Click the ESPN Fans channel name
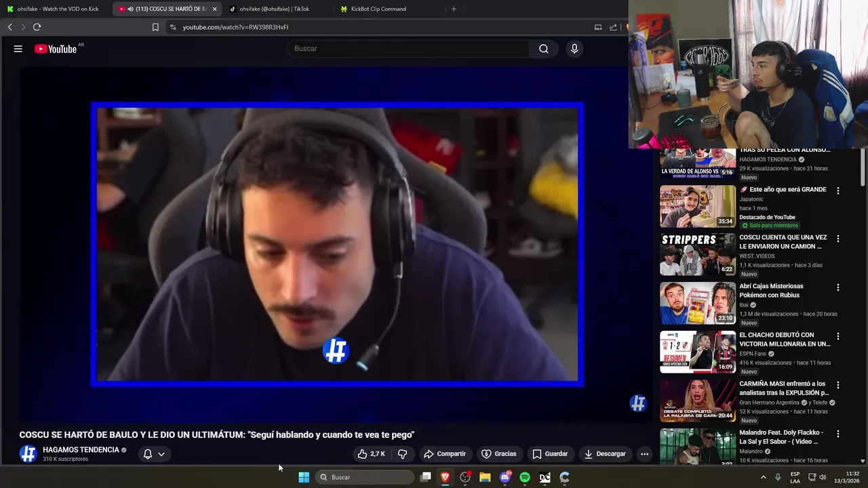868x488 pixels. [x=753, y=354]
